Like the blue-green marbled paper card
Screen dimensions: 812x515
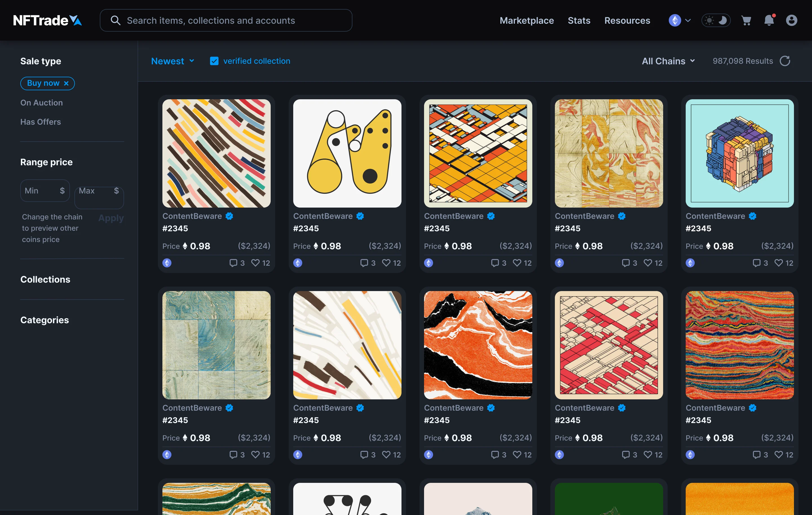click(256, 455)
